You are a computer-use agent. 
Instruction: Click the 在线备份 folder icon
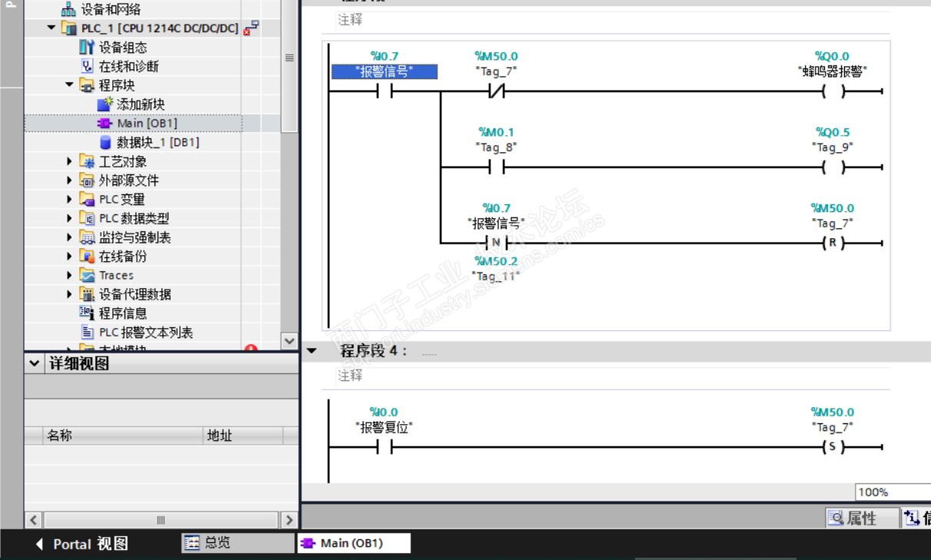[x=88, y=256]
